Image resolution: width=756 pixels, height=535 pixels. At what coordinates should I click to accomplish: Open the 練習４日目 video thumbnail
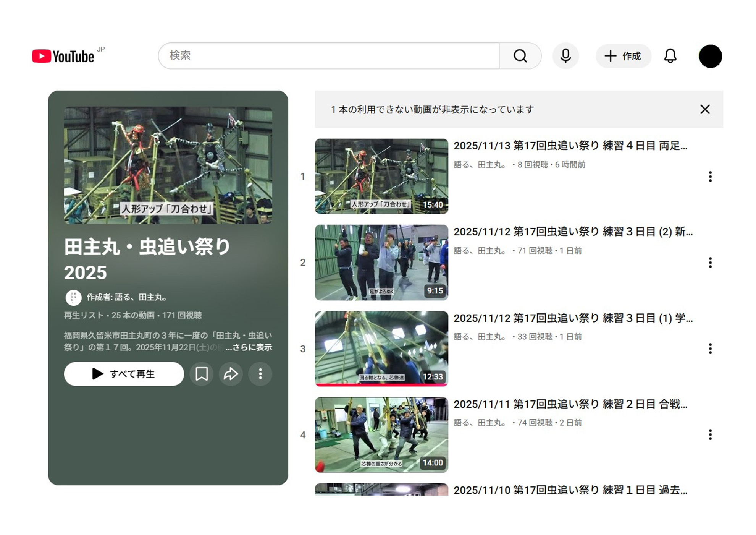click(381, 176)
